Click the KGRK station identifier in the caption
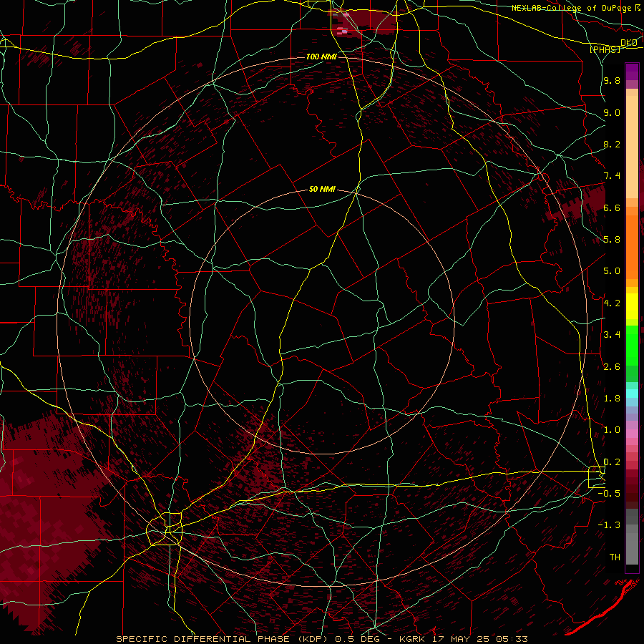Image resolution: width=644 pixels, height=644 pixels. [x=412, y=639]
